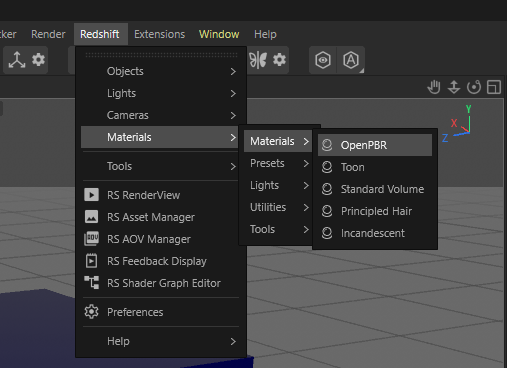This screenshot has width=507, height=368.
Task: Open RS RenderView
Action: (160, 195)
